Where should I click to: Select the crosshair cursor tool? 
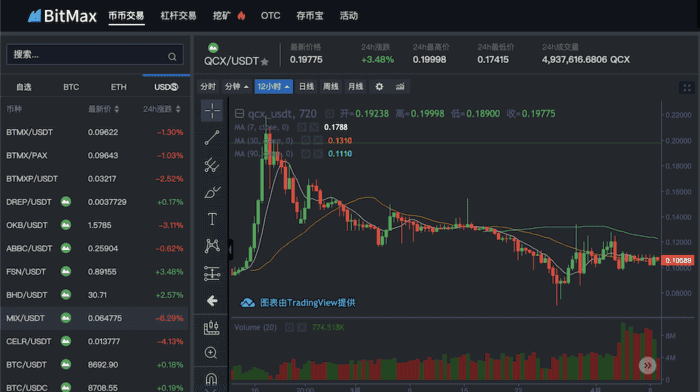click(x=212, y=111)
